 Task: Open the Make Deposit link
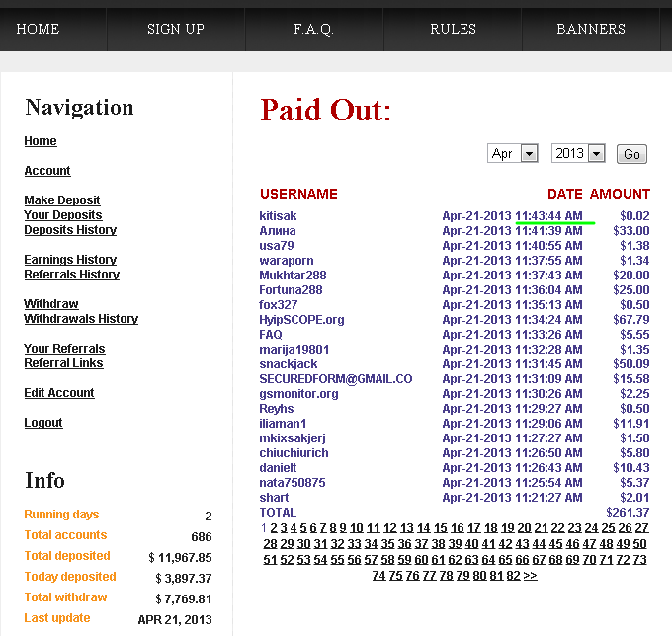coord(62,200)
